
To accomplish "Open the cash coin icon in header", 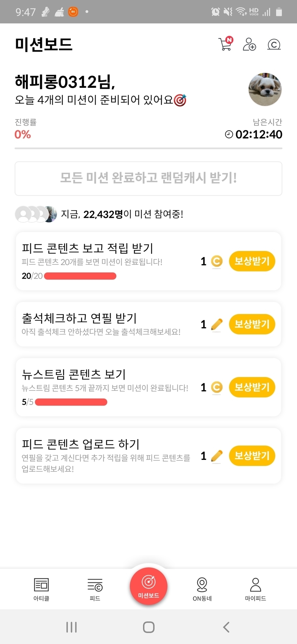I will 274,44.
